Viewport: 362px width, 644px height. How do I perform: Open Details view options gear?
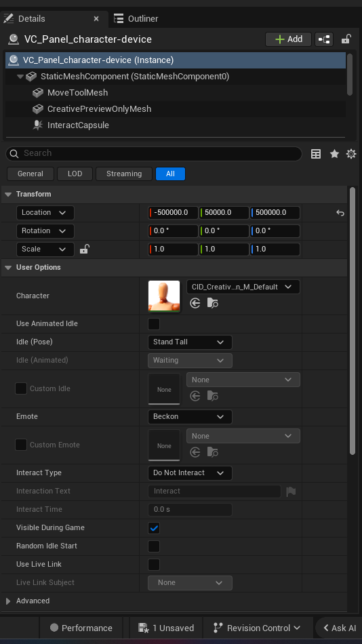click(351, 154)
